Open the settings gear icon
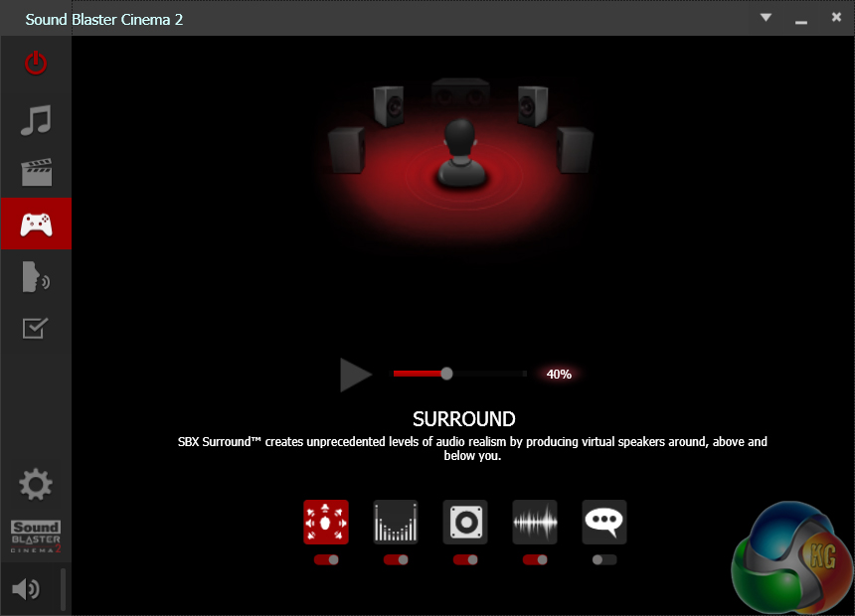 [36, 484]
